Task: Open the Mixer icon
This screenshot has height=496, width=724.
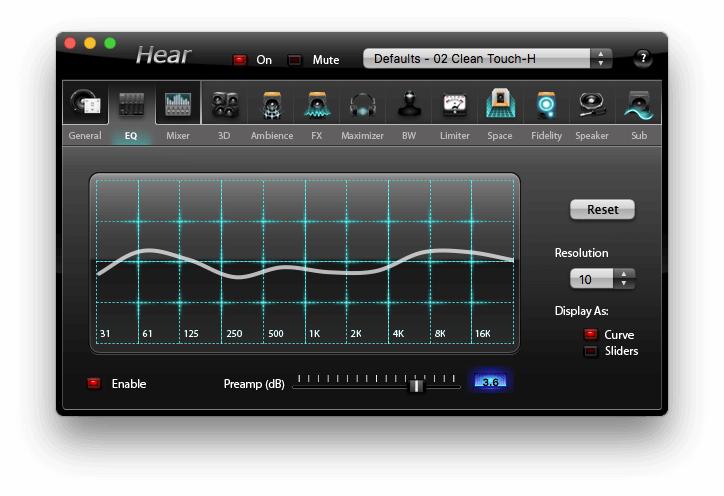Action: pyautogui.click(x=178, y=104)
